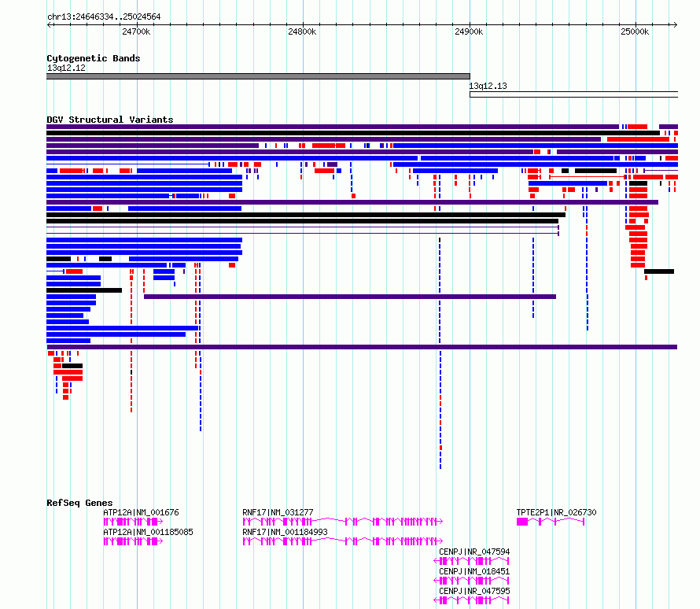The image size is (700, 609).
Task: Click the RNF17 NM_031277 exon structure glyph
Action: click(342, 522)
